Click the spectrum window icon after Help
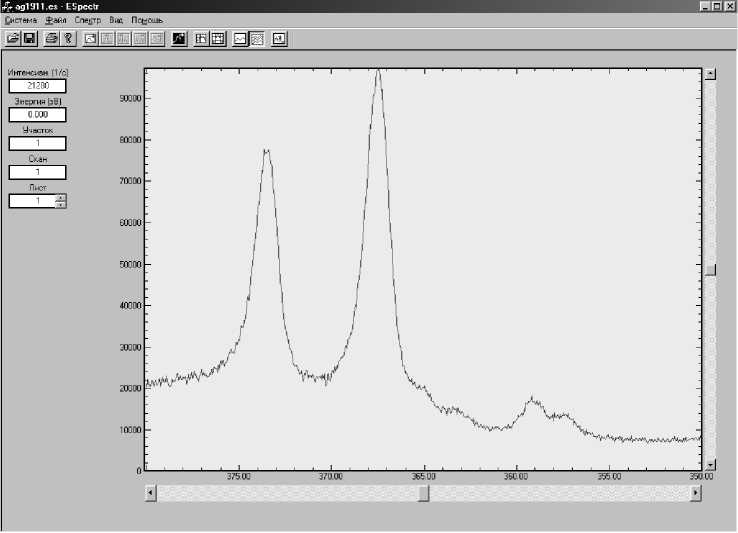 (90, 39)
